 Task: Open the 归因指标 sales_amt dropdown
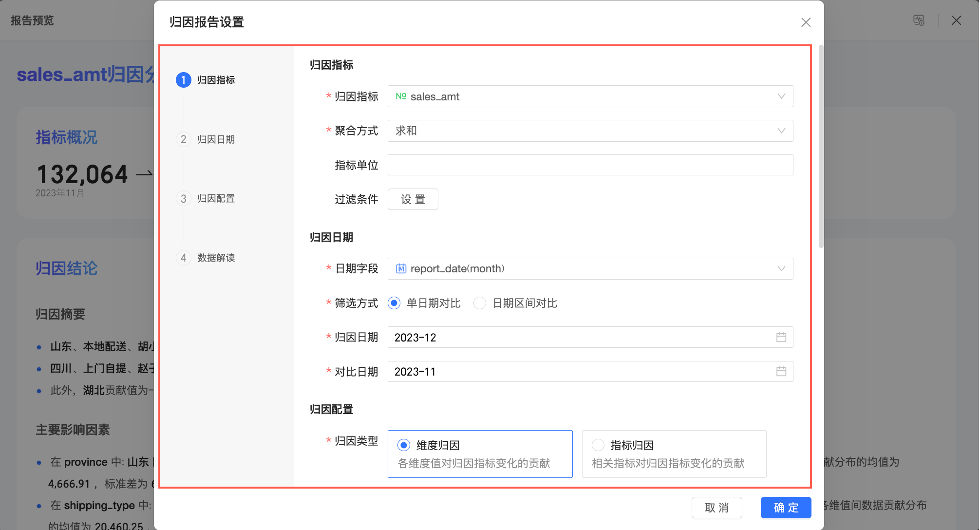pyautogui.click(x=590, y=96)
